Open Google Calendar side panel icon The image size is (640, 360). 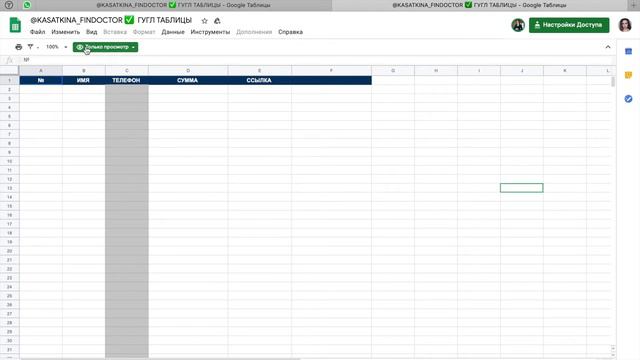(x=628, y=51)
